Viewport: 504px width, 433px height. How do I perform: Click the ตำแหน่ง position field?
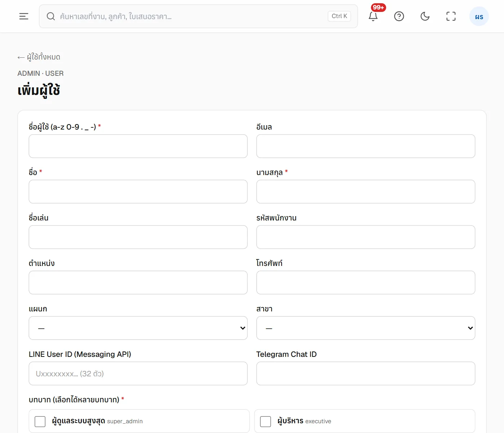click(138, 283)
